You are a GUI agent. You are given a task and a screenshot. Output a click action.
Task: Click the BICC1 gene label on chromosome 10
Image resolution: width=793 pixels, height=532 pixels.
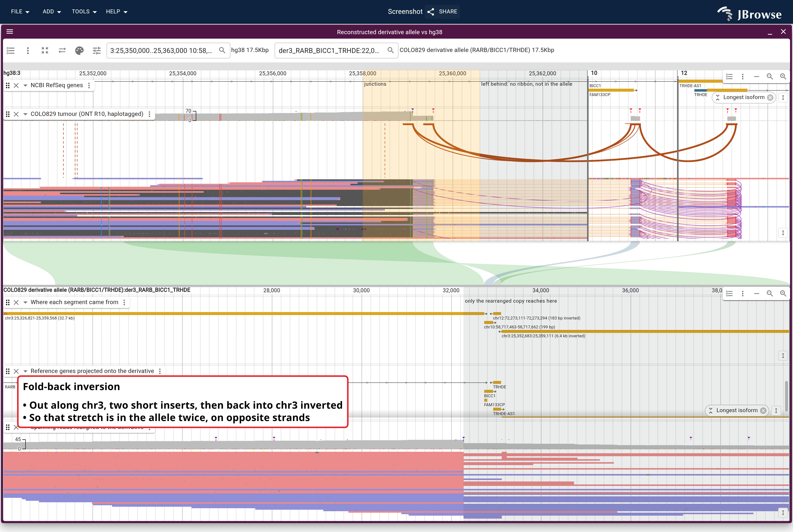point(595,86)
